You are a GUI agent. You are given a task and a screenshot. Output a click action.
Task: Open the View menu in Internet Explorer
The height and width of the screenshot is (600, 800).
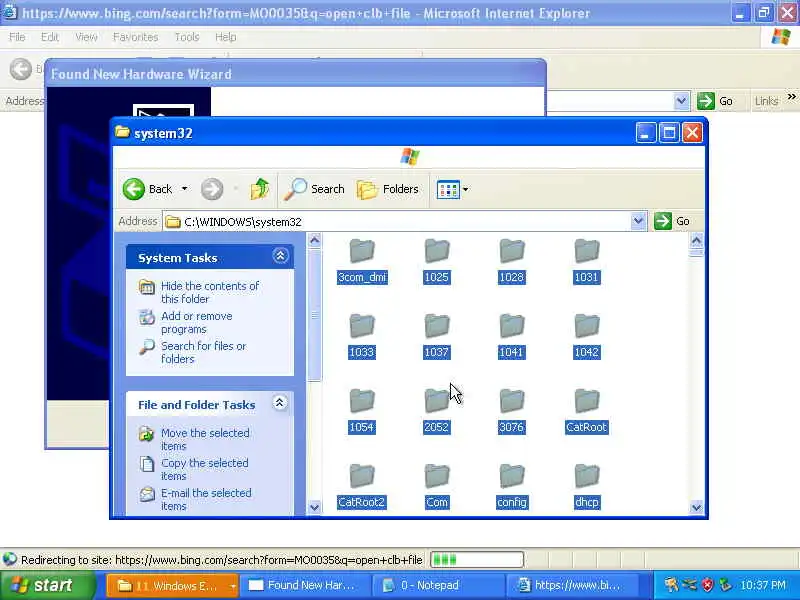[86, 37]
